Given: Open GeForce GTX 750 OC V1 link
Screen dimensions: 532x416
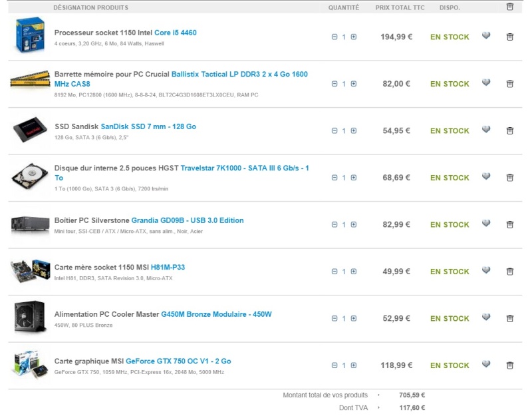Looking at the screenshot, I should point(178,361).
